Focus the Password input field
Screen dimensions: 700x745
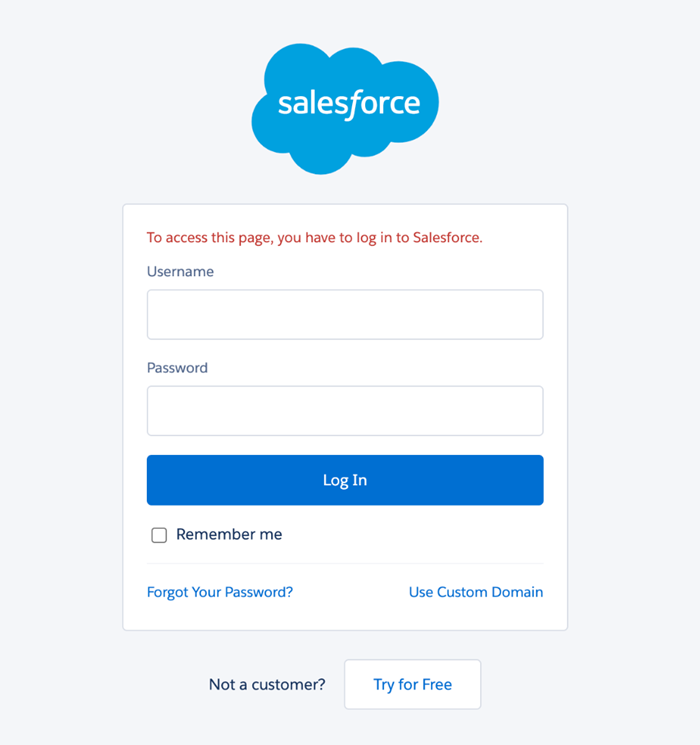click(345, 411)
